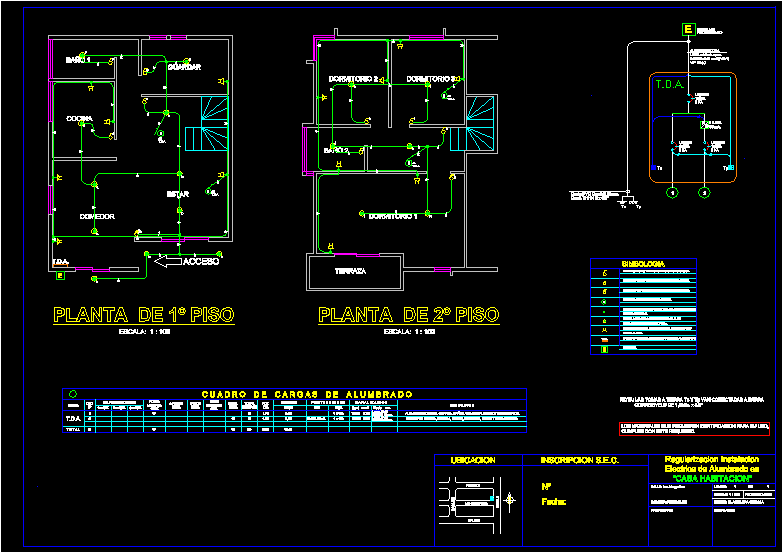Click the SIMBOLOGIA legend header
The image size is (783, 553).
(x=643, y=265)
